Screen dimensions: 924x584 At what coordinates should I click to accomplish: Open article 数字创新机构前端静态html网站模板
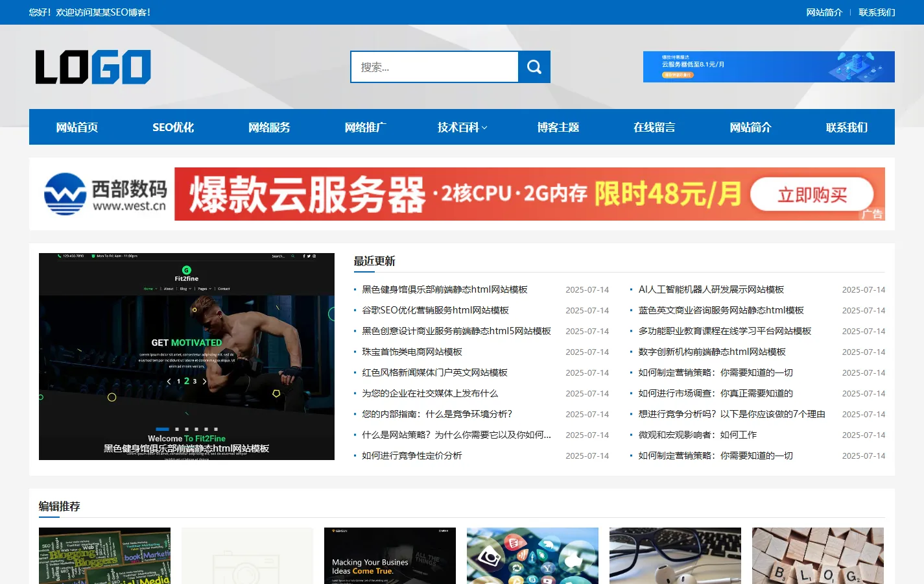click(712, 352)
